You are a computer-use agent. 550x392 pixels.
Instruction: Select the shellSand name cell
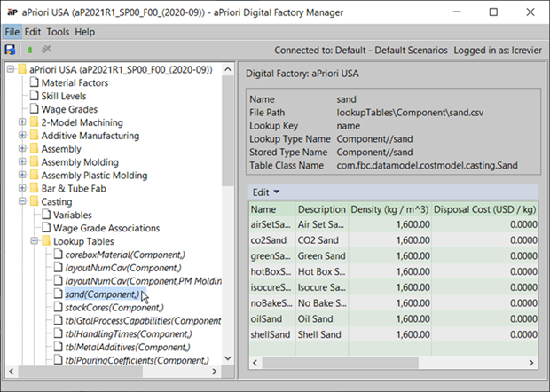click(272, 334)
